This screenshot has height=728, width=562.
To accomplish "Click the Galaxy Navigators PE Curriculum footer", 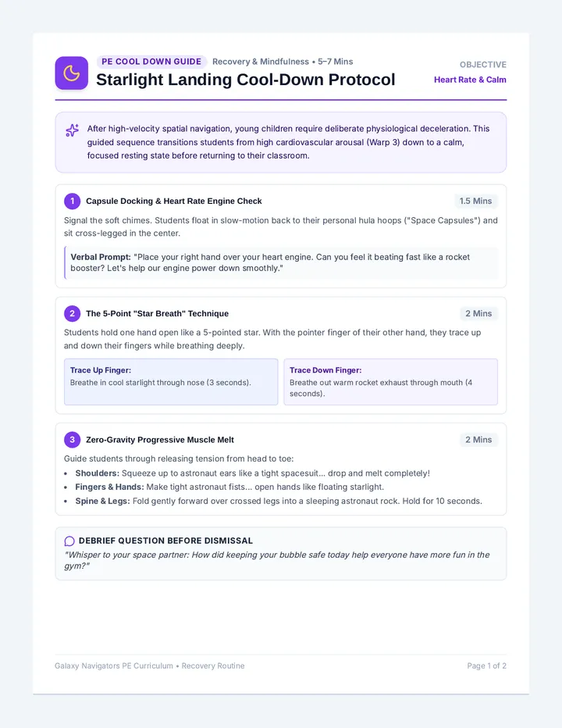I will click(x=149, y=666).
